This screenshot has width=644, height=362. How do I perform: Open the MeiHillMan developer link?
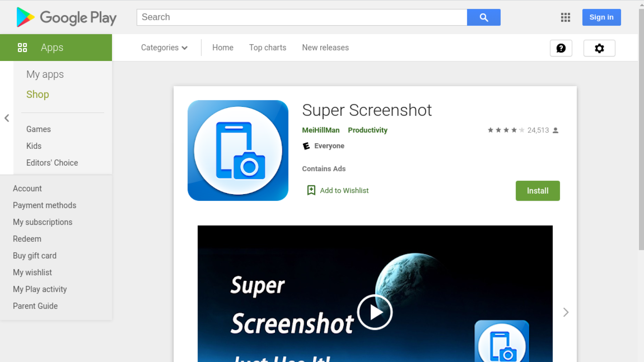[x=321, y=130]
